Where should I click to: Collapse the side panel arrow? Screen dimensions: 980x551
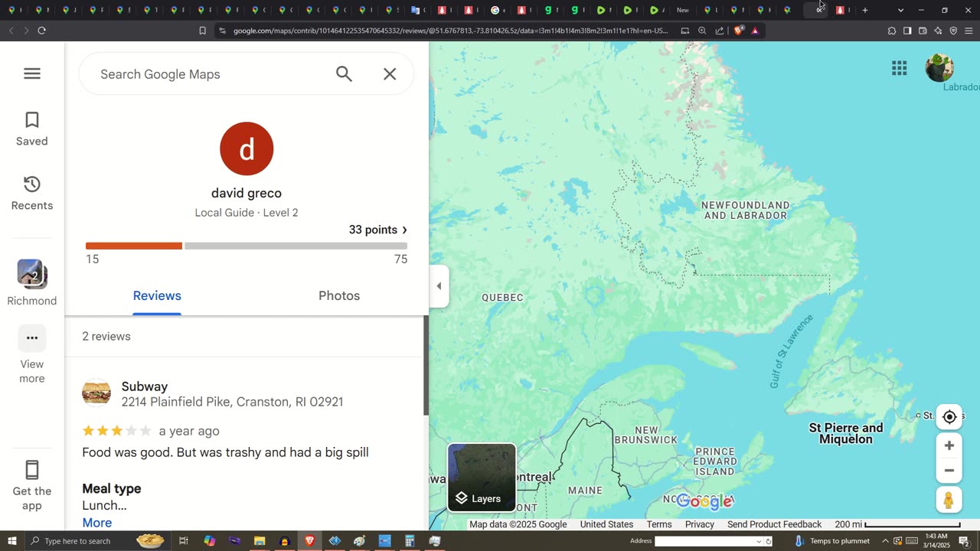click(x=439, y=286)
